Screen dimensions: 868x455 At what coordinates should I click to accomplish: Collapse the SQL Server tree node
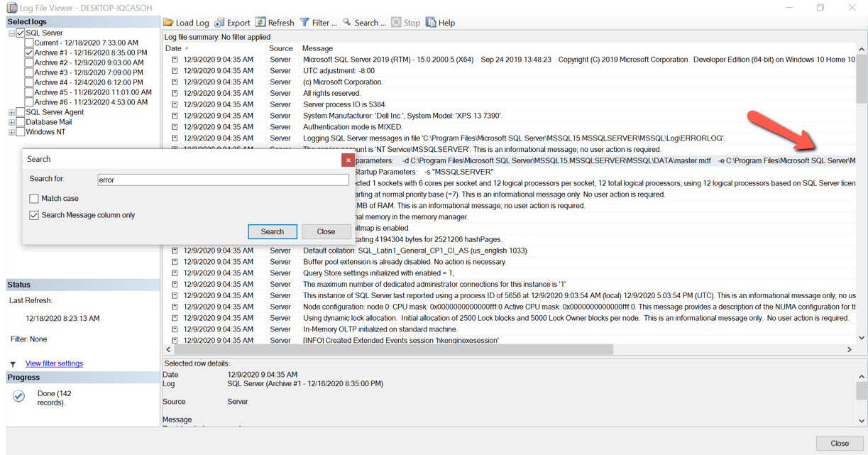pos(11,33)
